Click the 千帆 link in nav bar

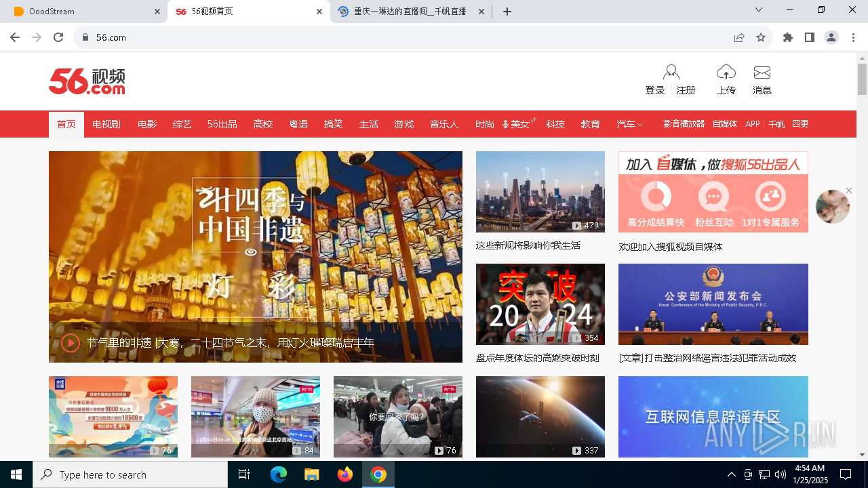point(776,124)
